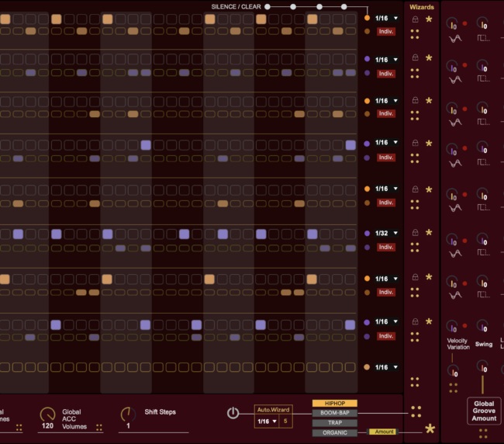Click the lock icon in the 1/32 row
Viewport: 504px width, 444px height.
coord(415,232)
